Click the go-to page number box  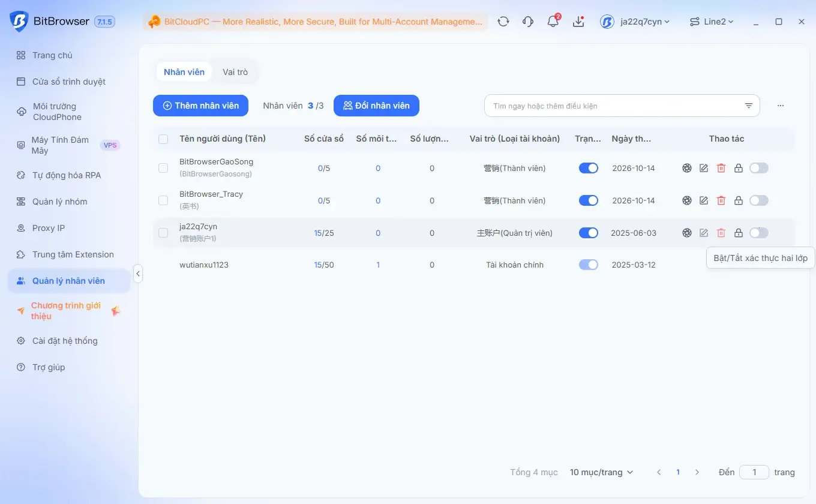pos(754,472)
